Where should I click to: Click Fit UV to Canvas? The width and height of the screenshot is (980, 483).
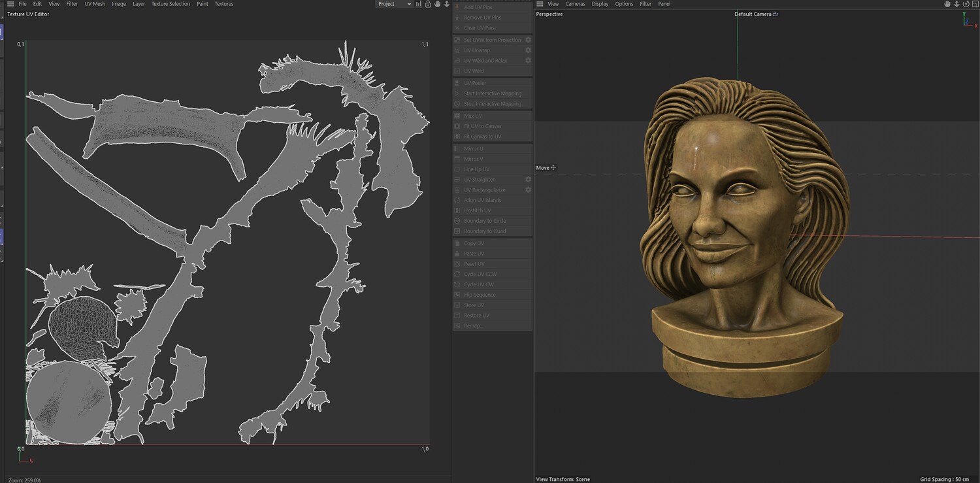(493, 126)
